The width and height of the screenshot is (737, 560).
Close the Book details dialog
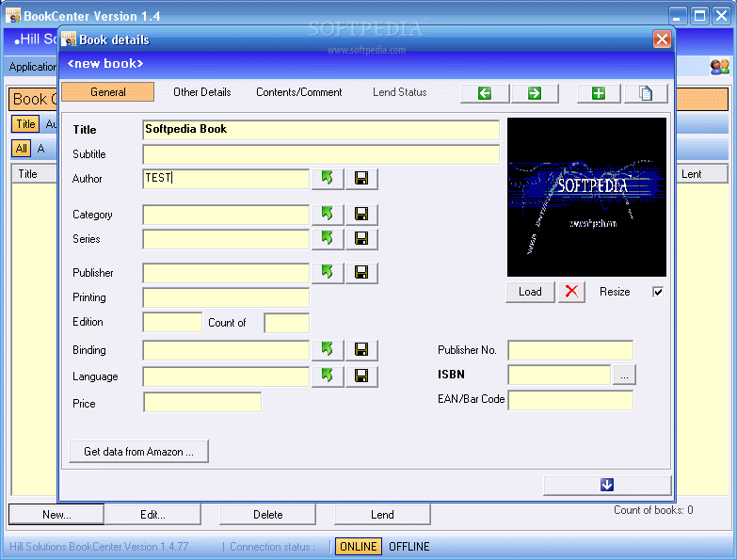tap(662, 40)
